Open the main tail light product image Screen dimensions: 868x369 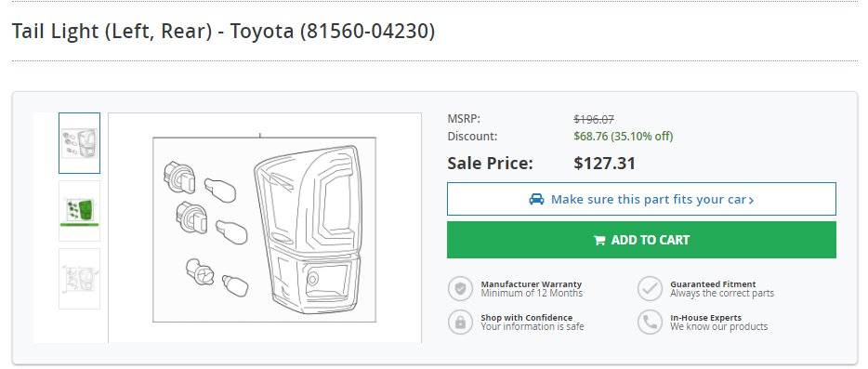[265, 229]
